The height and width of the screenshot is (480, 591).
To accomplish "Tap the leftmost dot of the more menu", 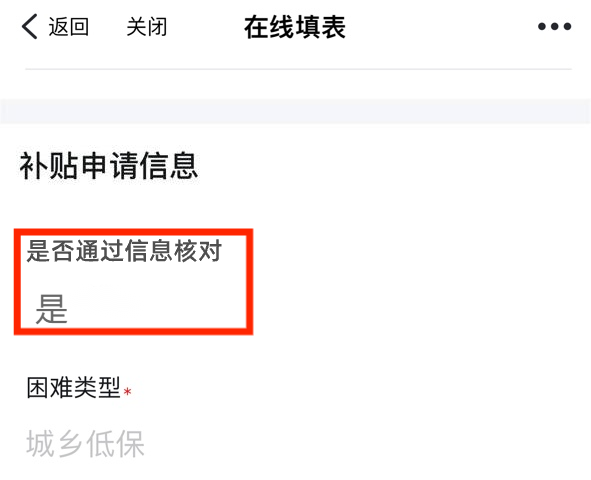I will 542,26.
